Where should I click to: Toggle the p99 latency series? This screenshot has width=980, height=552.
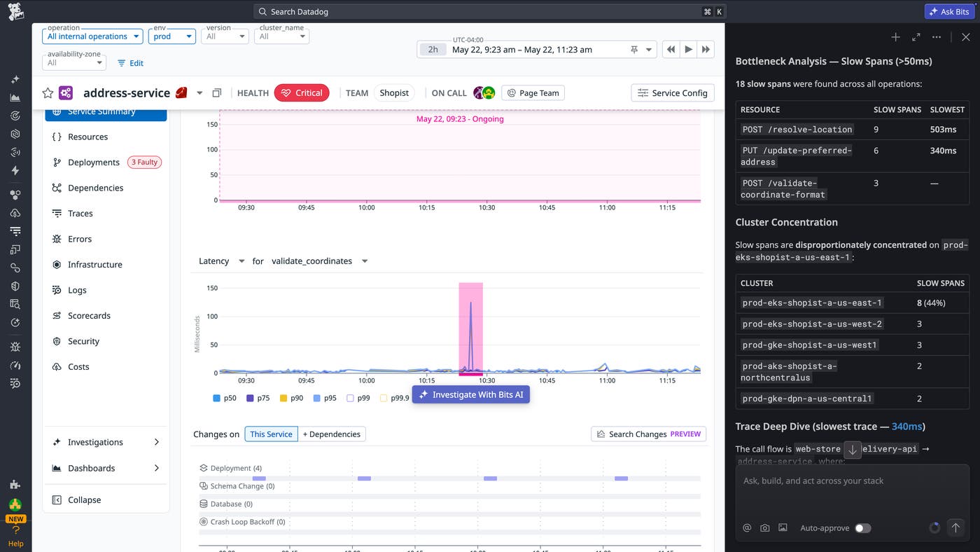[358, 398]
